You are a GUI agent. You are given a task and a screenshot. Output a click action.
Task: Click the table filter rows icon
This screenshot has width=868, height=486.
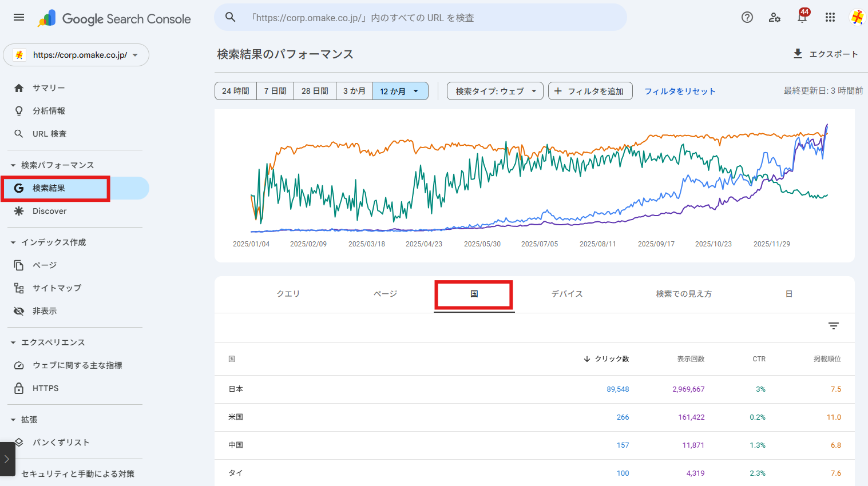pos(834,326)
